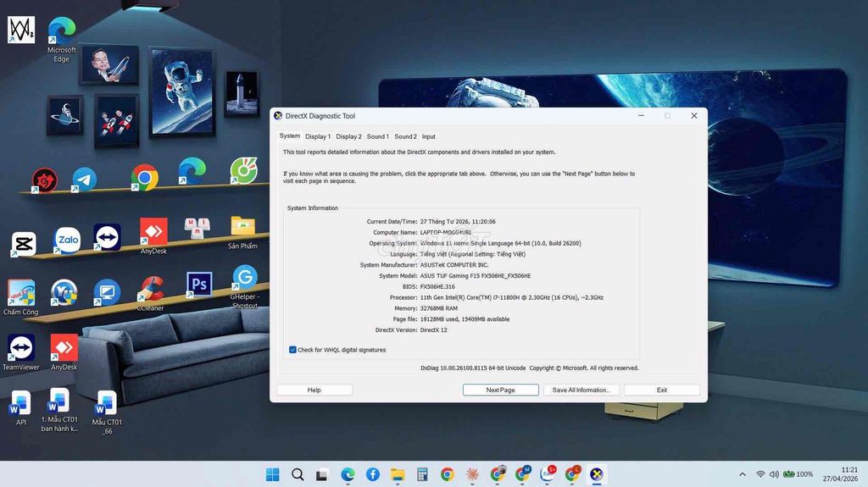868x487 pixels.
Task: Switch to the Display 1 tab
Action: (318, 136)
